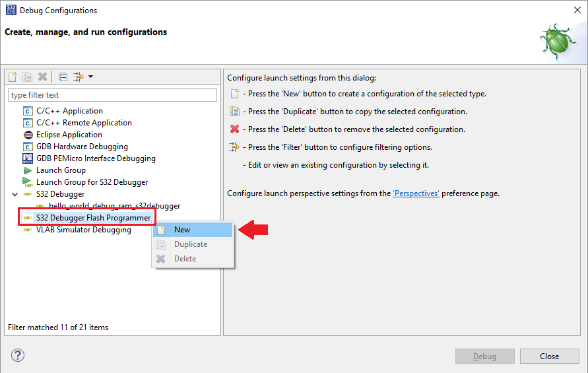Click the Delete configuration toolbar icon
The width and height of the screenshot is (588, 373).
43,77
